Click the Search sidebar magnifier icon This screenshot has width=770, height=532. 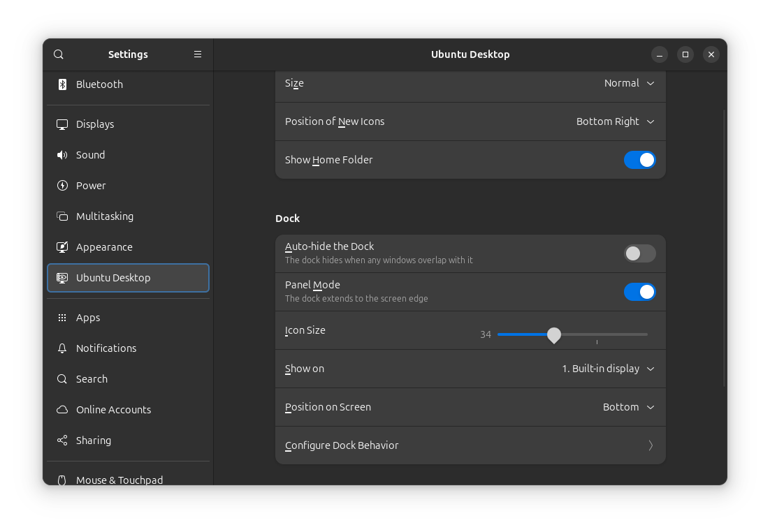click(62, 379)
